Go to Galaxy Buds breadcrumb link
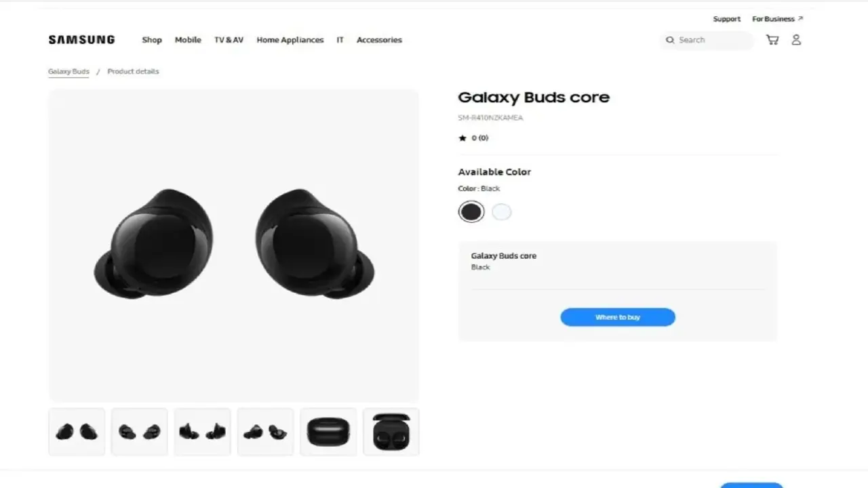868x488 pixels. point(68,71)
